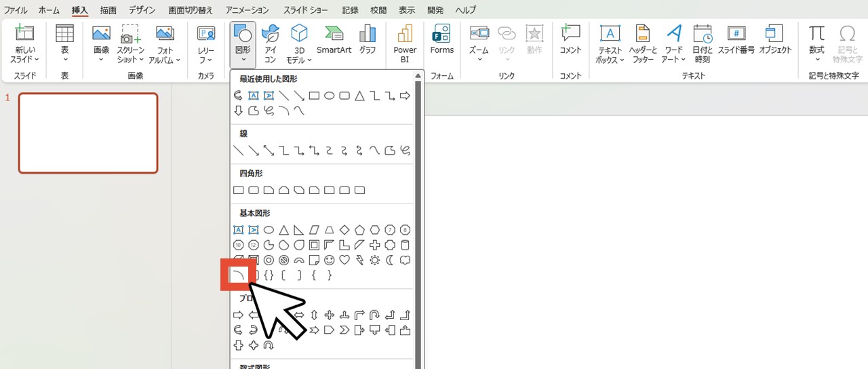The image size is (868, 369).
Task: Click the ヘッダーとフッター button
Action: point(643,44)
